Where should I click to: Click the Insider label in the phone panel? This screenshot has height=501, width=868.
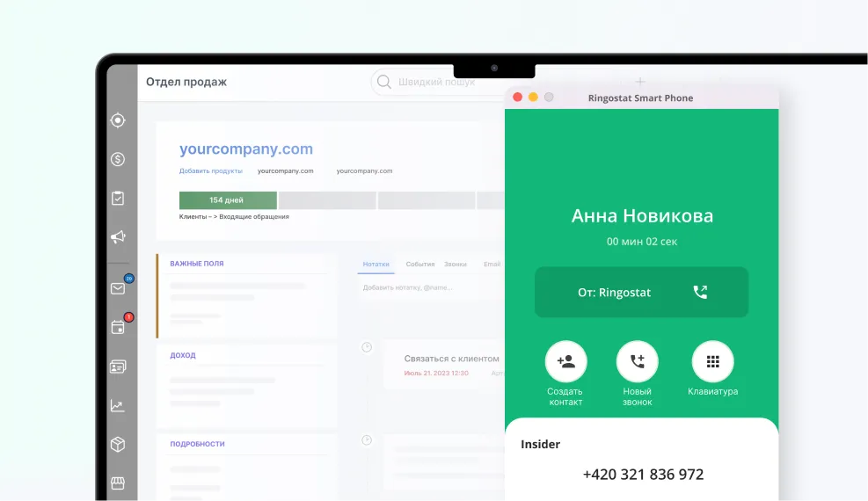pyautogui.click(x=540, y=444)
